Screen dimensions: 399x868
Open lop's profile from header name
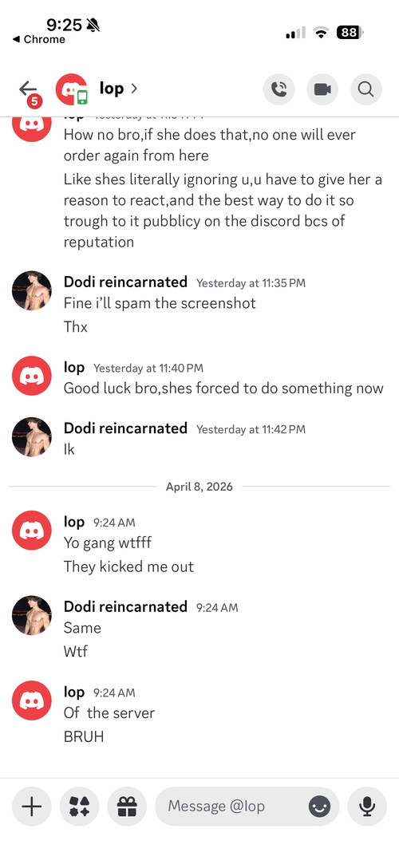click(x=112, y=89)
